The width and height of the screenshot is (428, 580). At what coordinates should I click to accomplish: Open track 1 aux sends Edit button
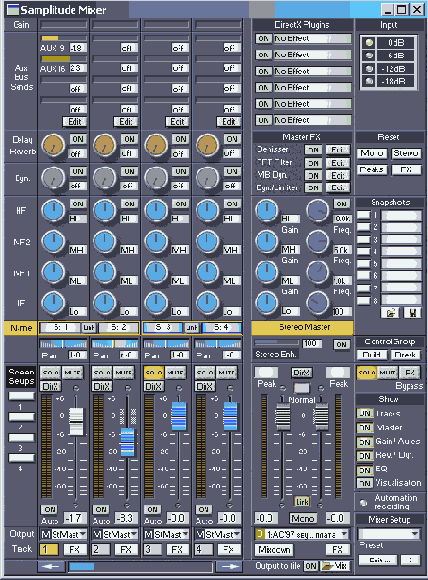click(x=74, y=122)
